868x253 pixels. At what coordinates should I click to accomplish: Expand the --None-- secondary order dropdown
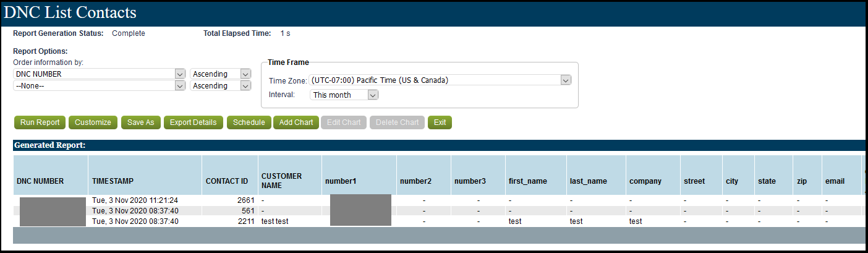tap(180, 86)
